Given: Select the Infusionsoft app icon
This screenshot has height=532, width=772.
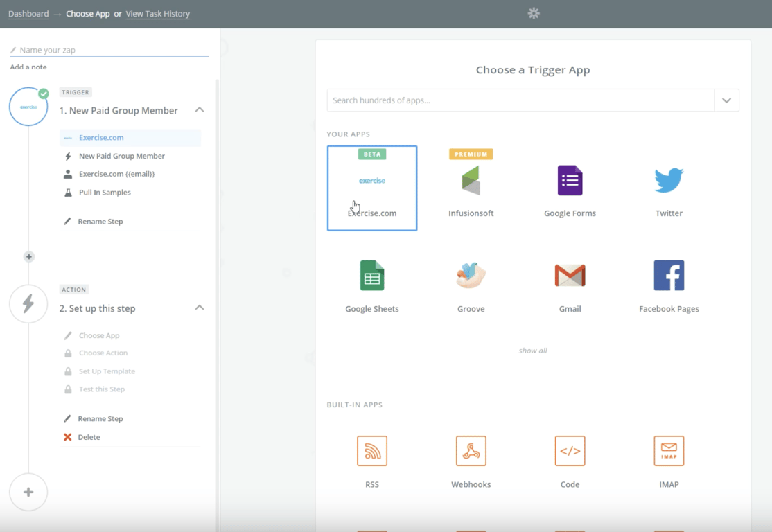Looking at the screenshot, I should click(x=471, y=181).
